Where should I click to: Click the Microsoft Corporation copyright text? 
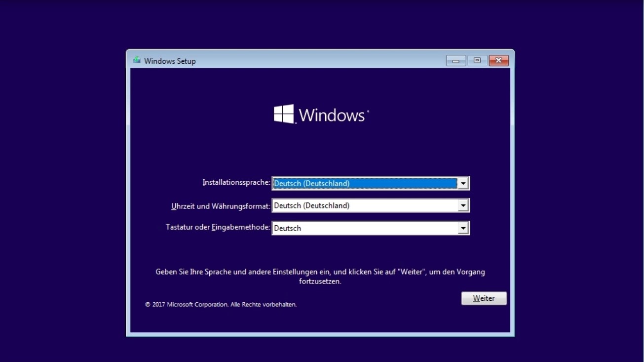point(221,305)
